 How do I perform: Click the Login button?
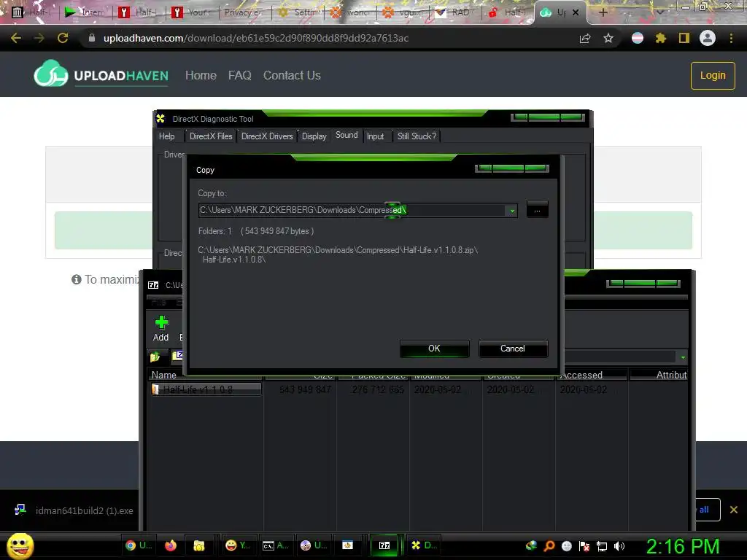pos(713,75)
